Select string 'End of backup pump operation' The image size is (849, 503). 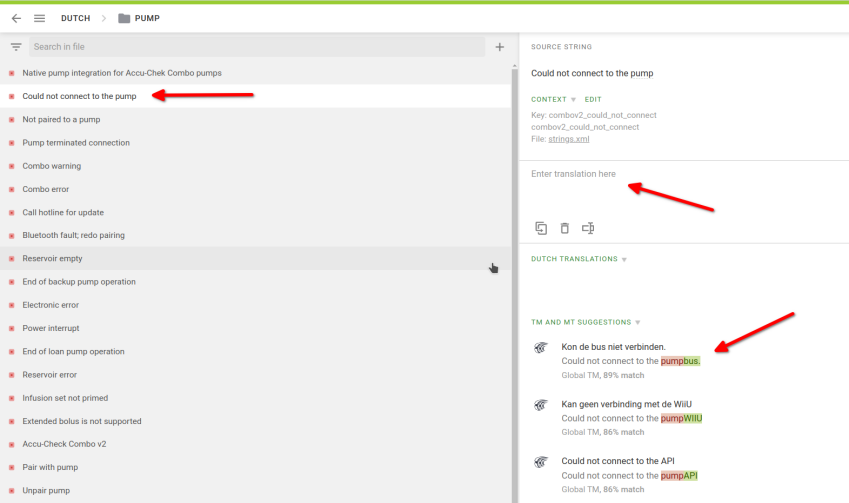pyautogui.click(x=79, y=282)
